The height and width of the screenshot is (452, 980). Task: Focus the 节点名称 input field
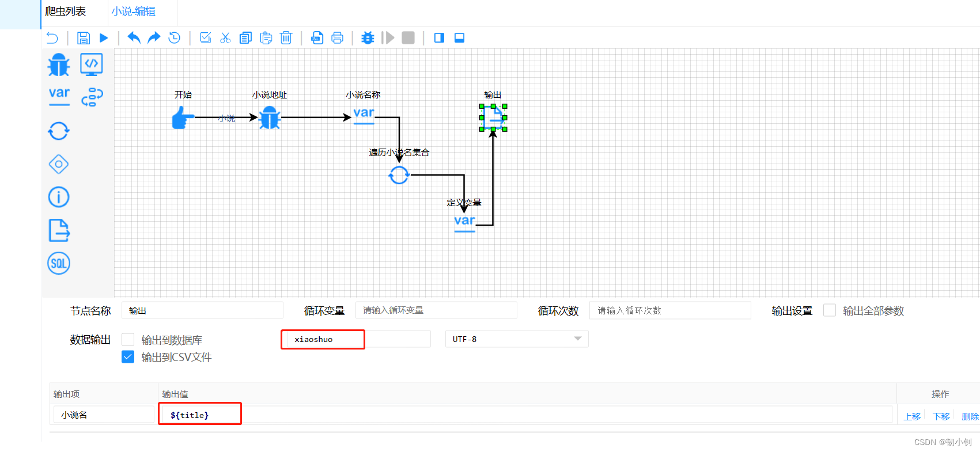(202, 310)
